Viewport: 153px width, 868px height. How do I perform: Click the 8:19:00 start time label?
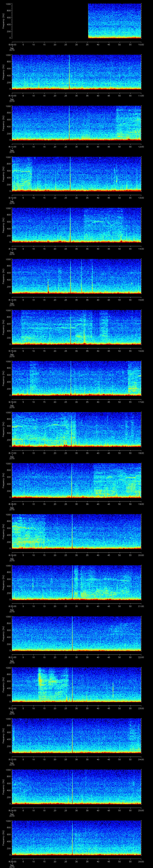[x=12, y=555]
